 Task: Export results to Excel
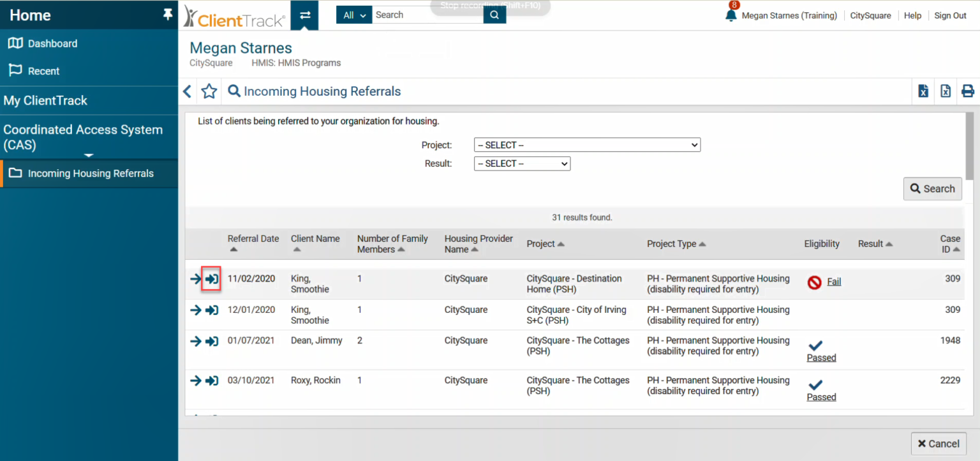pos(923,91)
